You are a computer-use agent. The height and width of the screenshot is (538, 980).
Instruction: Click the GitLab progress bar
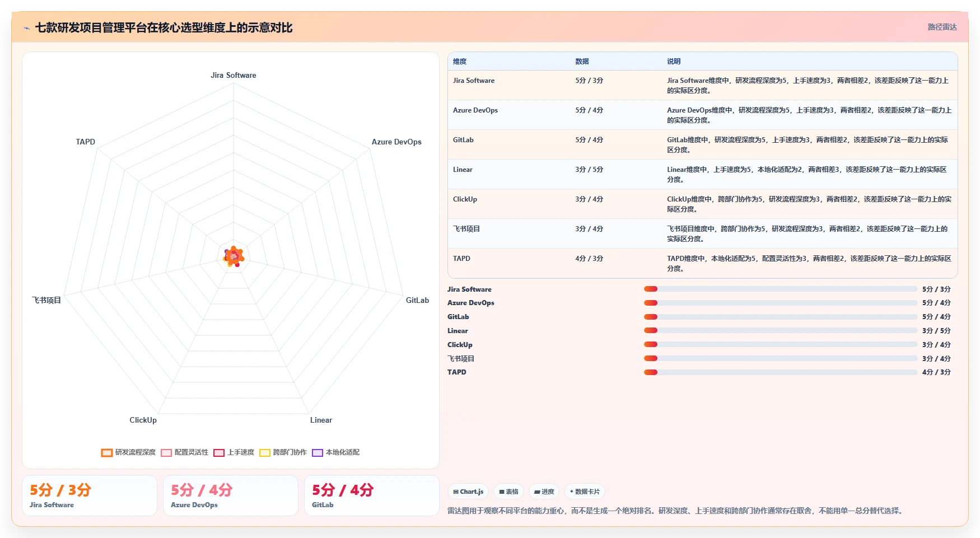[x=781, y=317]
